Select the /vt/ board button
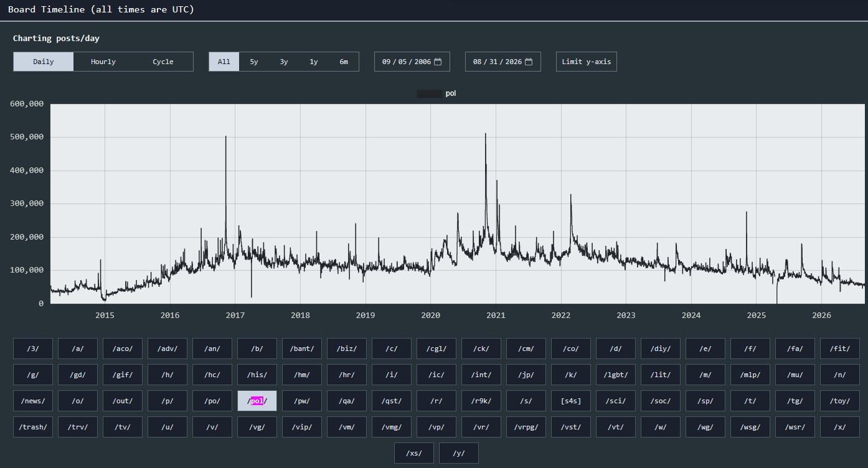868x468 pixels. (616, 427)
